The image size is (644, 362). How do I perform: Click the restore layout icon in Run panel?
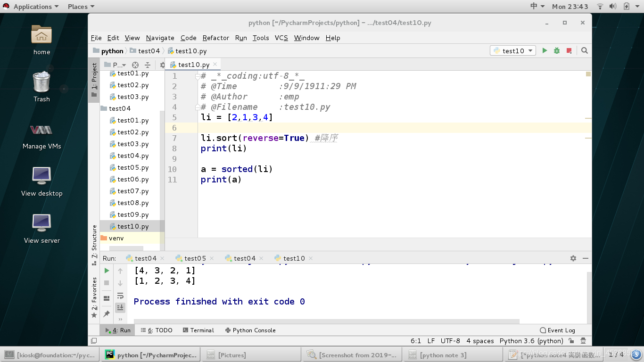[x=107, y=298]
